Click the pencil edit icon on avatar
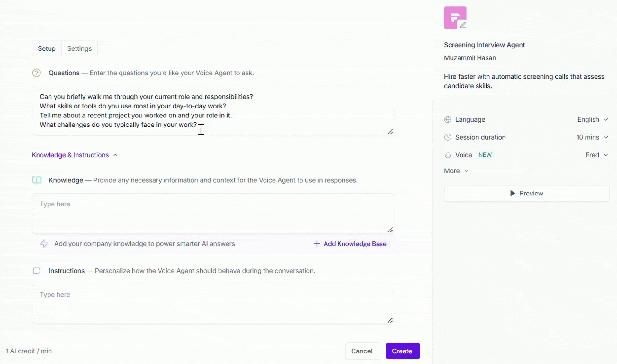The image size is (617, 364). click(x=462, y=25)
